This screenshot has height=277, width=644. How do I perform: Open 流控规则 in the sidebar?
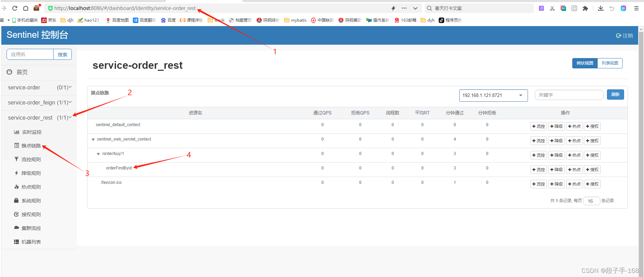click(27, 159)
